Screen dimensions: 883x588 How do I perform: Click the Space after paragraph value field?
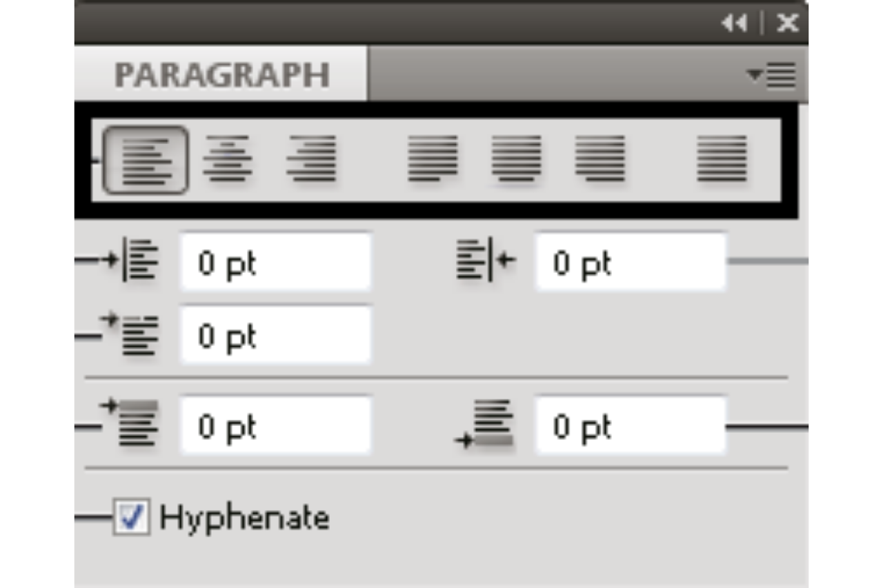pyautogui.click(x=630, y=426)
